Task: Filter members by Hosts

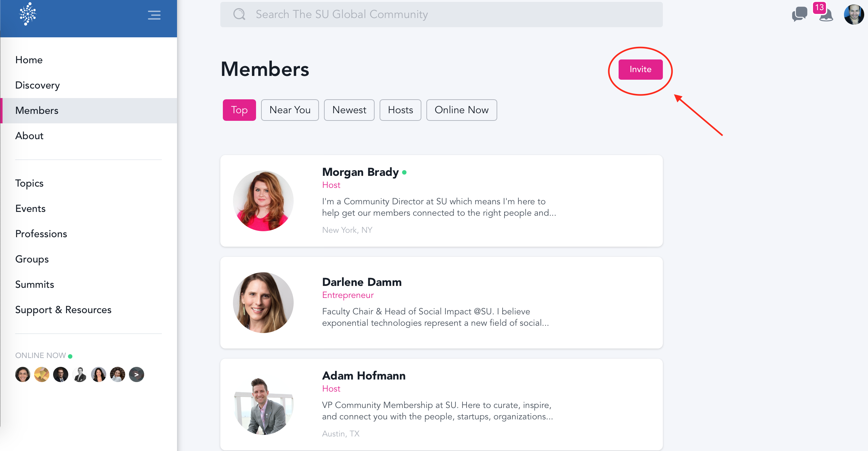Action: (400, 110)
